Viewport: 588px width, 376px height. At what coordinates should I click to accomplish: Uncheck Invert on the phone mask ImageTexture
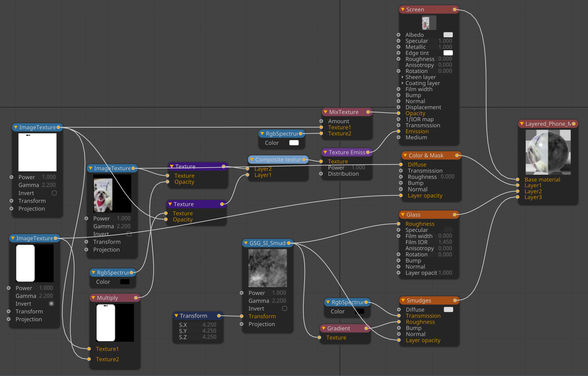pyautogui.click(x=51, y=304)
